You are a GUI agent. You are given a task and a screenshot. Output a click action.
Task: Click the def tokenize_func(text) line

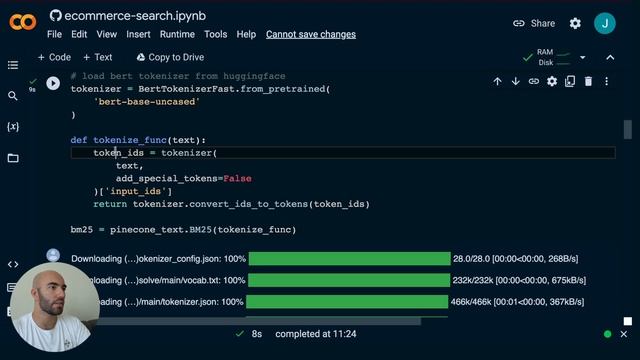(138, 140)
